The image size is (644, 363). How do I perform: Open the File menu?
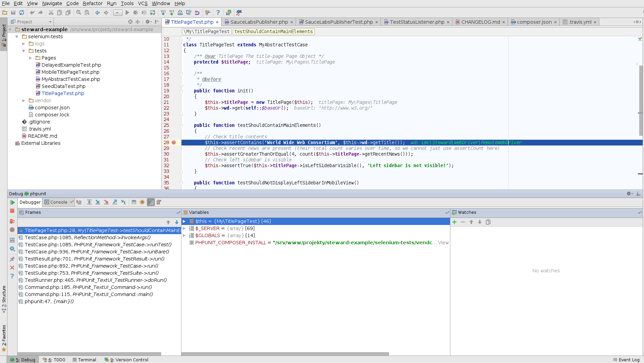point(6,3)
